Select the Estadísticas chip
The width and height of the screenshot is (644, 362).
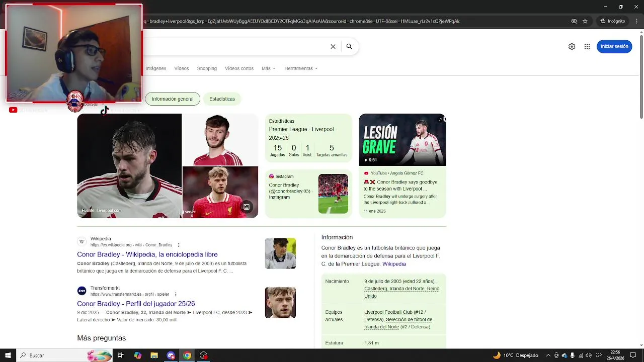click(x=222, y=99)
